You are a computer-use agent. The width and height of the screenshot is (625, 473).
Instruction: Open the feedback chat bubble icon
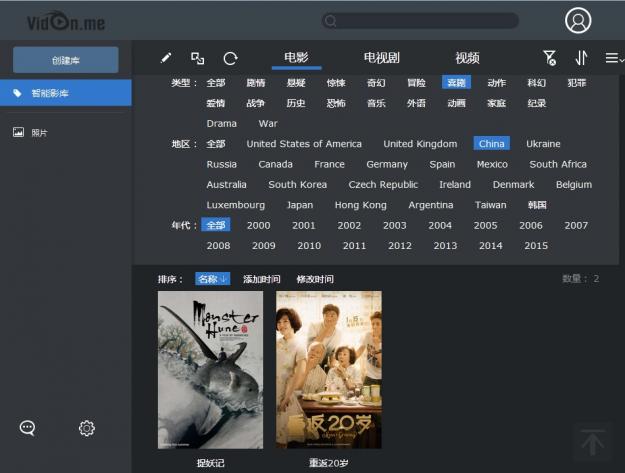27,428
